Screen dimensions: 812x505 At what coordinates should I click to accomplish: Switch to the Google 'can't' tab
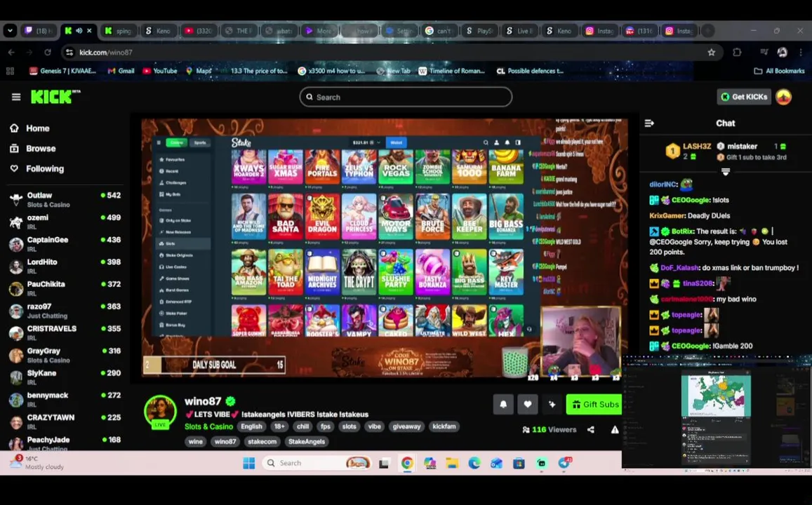439,31
